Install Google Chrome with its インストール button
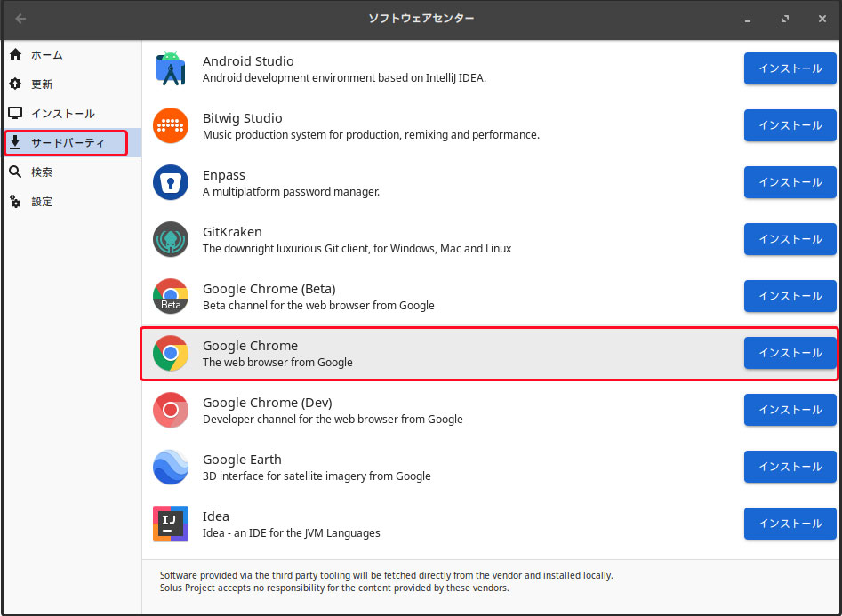842x616 pixels. tap(790, 353)
